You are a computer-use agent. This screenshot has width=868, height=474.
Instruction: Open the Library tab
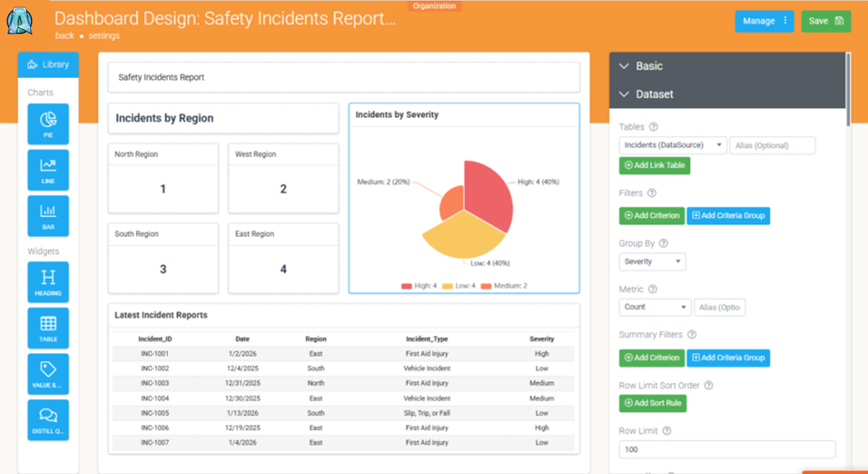48,64
